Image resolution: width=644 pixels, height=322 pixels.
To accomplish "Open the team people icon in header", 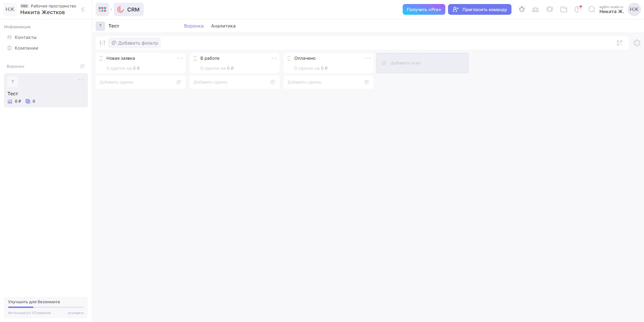I will [x=536, y=9].
